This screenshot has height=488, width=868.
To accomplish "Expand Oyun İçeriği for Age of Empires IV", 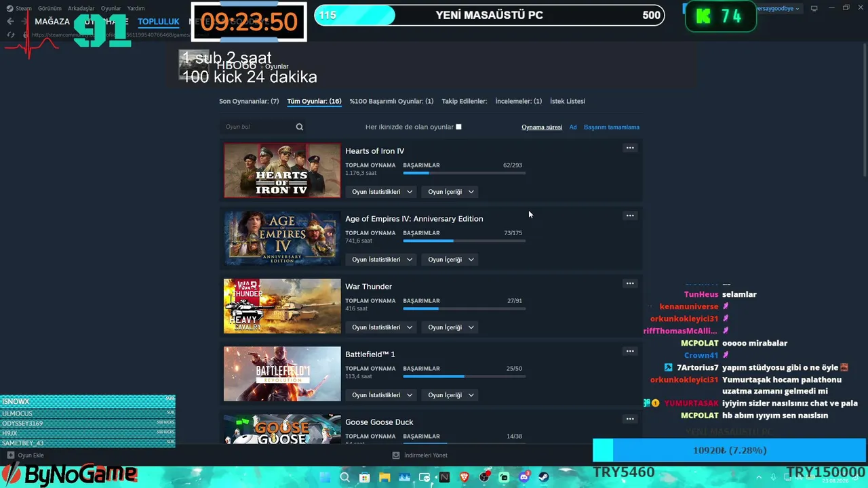I will (451, 260).
